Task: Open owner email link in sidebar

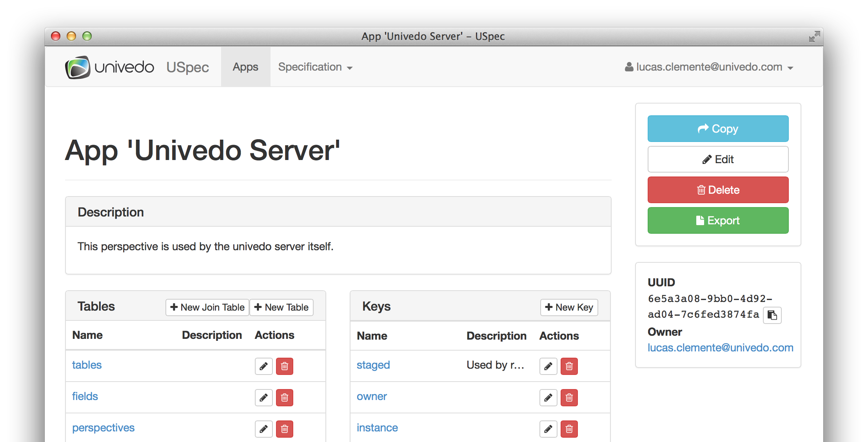Action: pos(720,347)
